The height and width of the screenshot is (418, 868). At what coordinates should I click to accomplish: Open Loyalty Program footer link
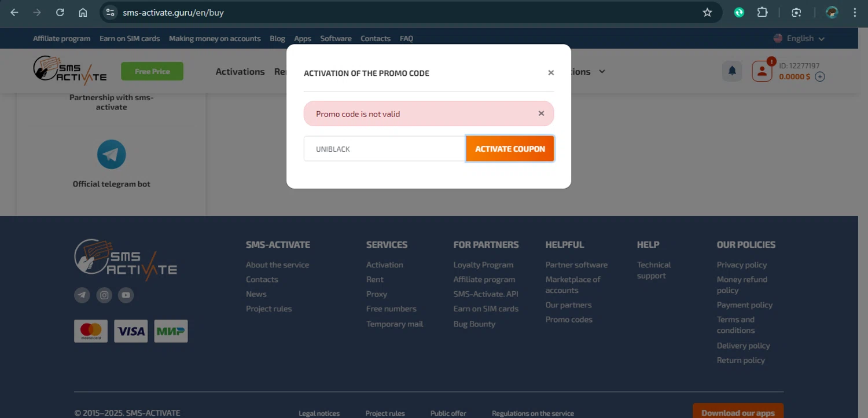[483, 265]
